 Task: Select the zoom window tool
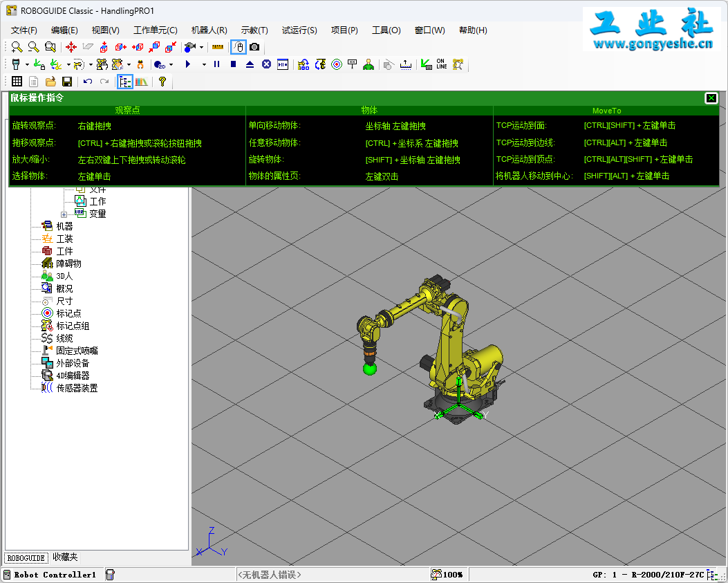coord(50,47)
